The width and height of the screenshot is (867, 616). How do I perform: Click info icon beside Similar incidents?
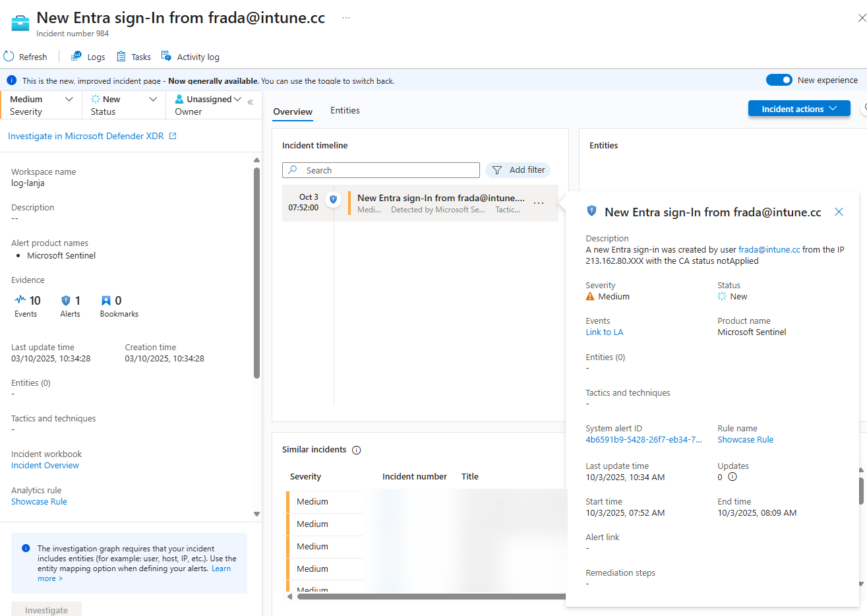(357, 450)
